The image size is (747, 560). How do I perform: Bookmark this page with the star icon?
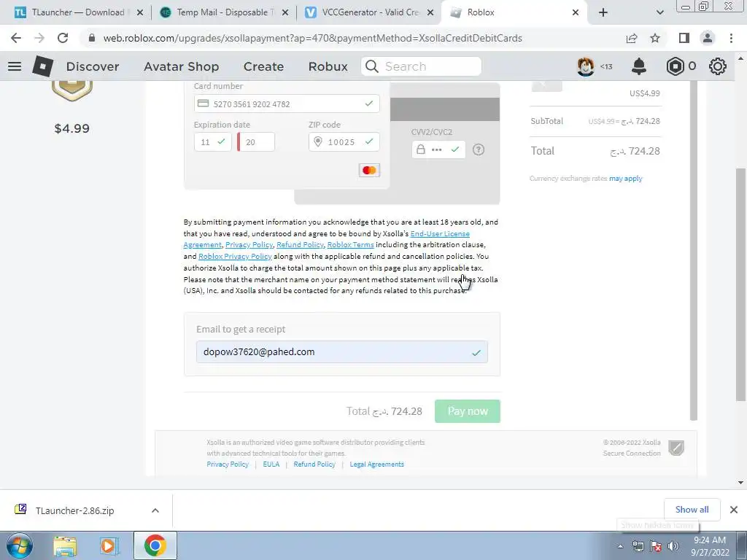(655, 38)
